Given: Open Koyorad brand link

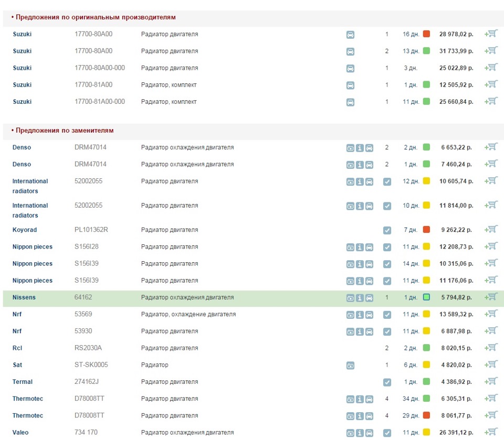Looking at the screenshot, I should [x=25, y=230].
